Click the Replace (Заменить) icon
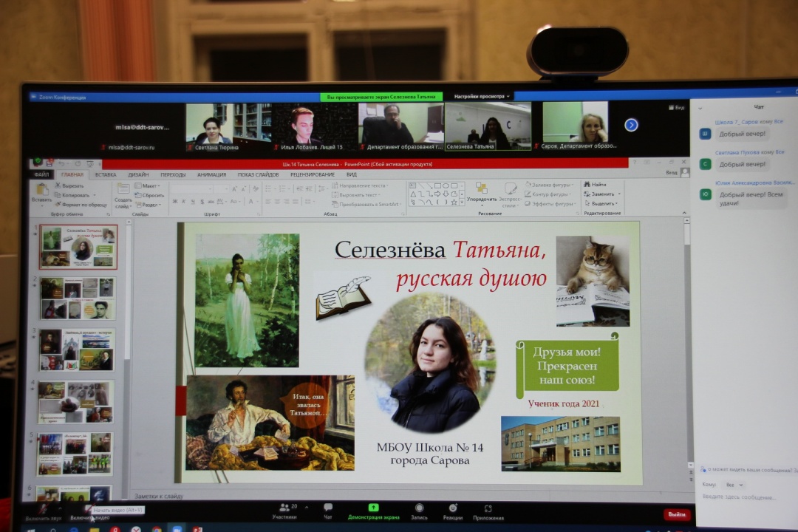The height and width of the screenshot is (532, 798). [598, 195]
